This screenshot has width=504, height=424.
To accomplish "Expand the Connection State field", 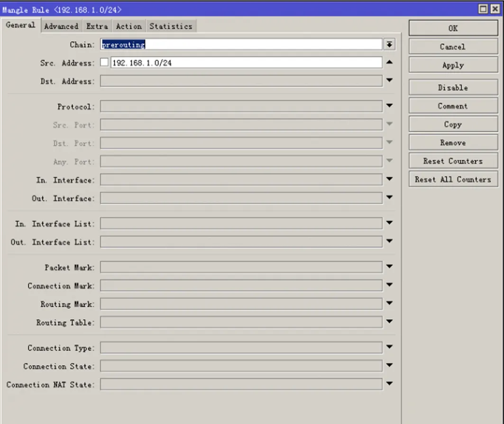I will click(389, 365).
